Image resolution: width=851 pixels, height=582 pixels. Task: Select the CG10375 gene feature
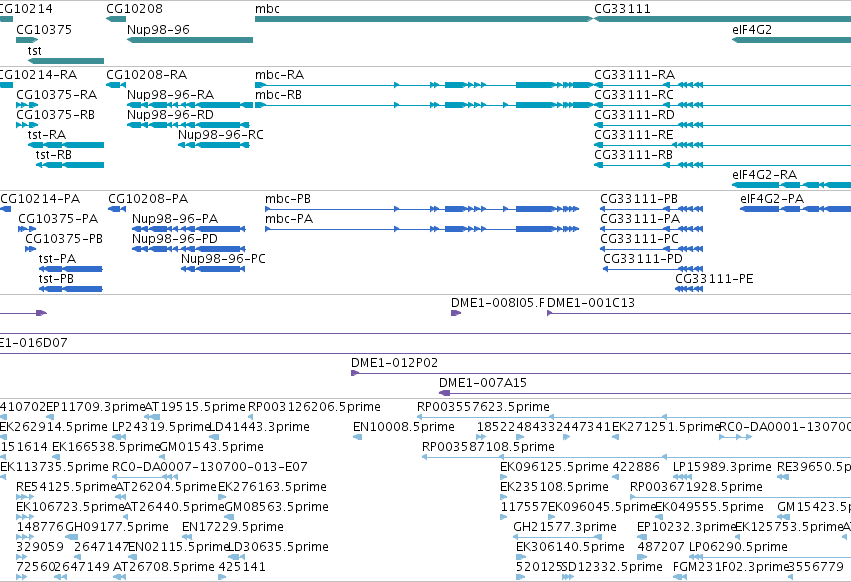point(27,40)
